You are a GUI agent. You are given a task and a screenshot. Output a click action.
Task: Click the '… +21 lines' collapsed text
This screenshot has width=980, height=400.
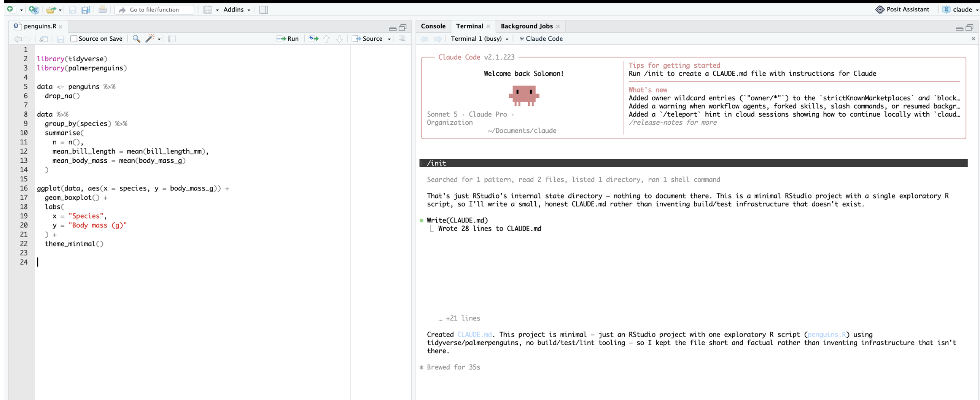pyautogui.click(x=459, y=318)
